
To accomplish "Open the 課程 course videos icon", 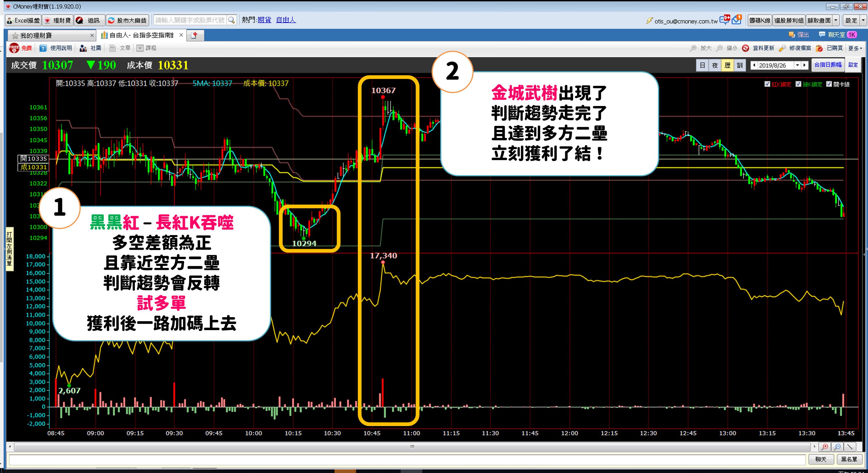I will [x=146, y=48].
